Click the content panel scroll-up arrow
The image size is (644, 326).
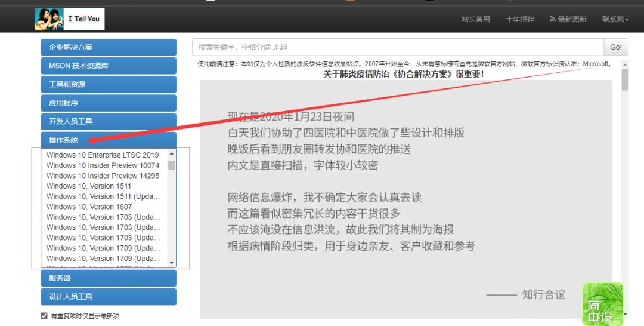[x=625, y=64]
